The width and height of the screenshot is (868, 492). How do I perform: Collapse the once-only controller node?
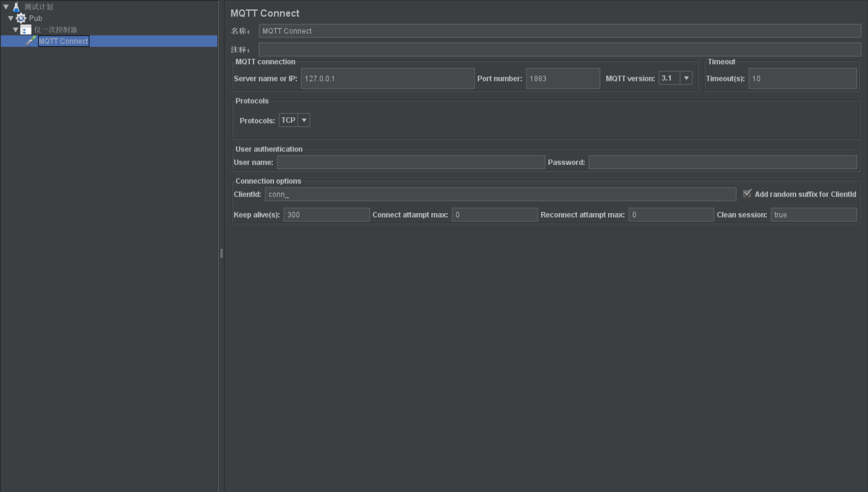pos(16,30)
